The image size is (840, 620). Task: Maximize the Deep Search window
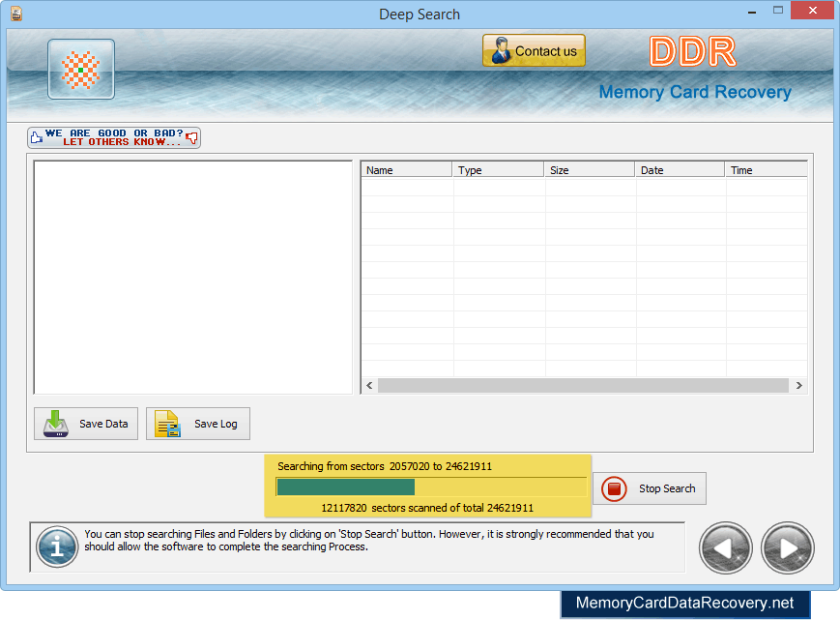pos(778,11)
